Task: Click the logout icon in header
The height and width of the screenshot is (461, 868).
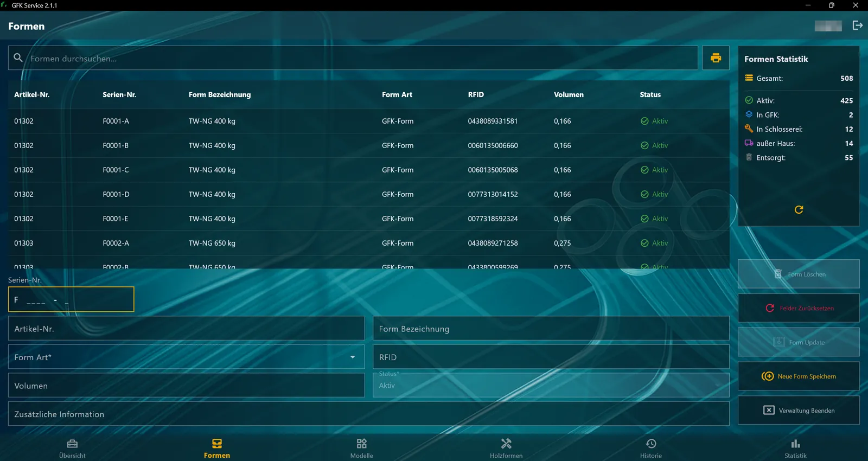Action: tap(857, 25)
